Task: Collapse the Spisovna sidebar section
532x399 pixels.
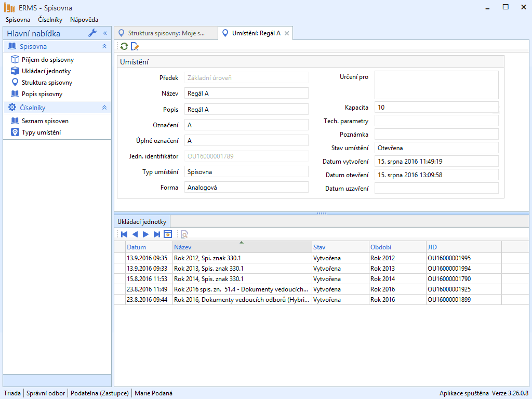Action: pyautogui.click(x=104, y=46)
